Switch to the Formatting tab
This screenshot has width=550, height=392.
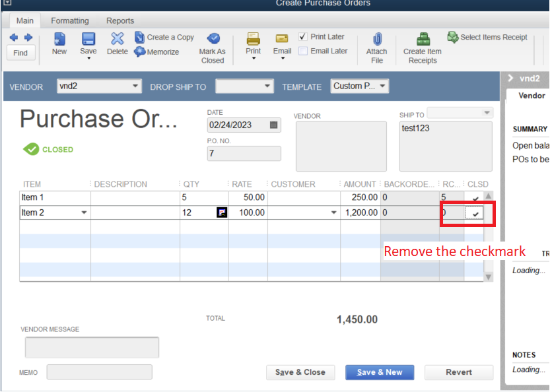[69, 20]
